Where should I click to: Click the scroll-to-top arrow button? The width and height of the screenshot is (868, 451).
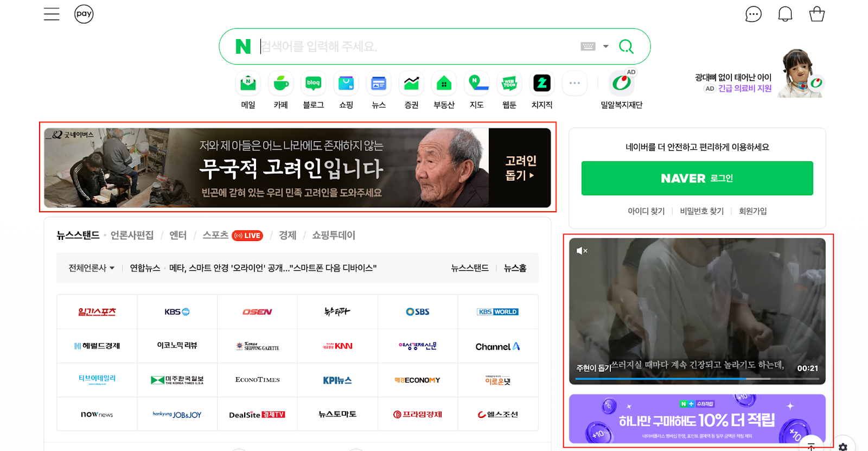811,446
